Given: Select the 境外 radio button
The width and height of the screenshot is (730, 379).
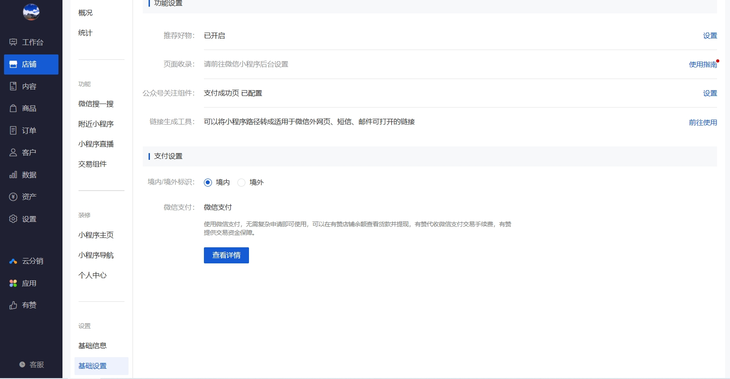Looking at the screenshot, I should coord(241,183).
